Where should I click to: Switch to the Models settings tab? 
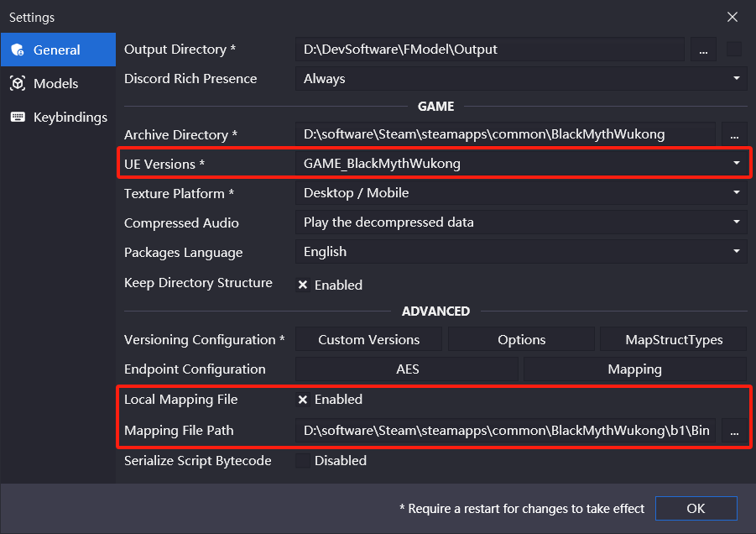(x=58, y=83)
